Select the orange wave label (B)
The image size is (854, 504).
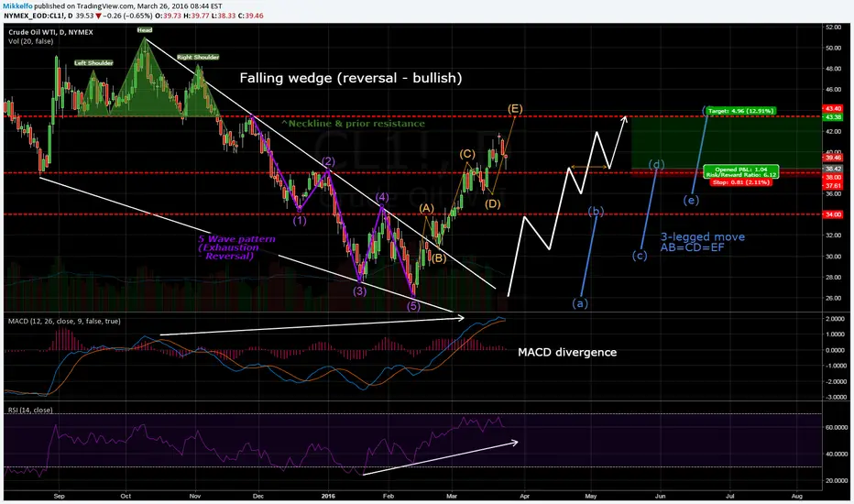438,258
